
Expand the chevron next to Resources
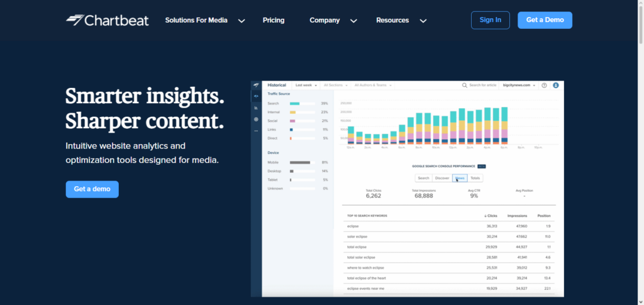pyautogui.click(x=423, y=21)
